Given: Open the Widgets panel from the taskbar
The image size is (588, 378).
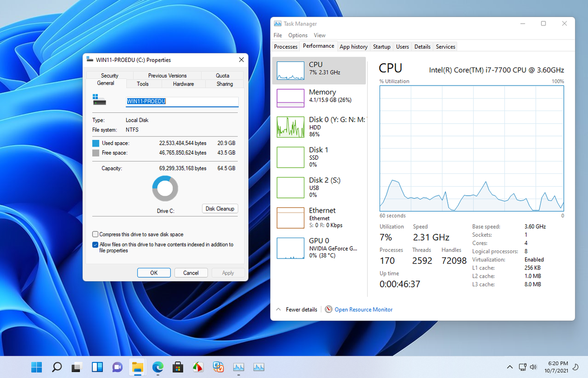Looking at the screenshot, I should tap(97, 367).
